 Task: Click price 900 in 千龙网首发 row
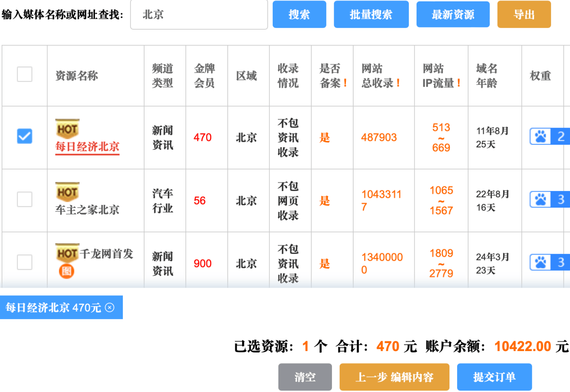[x=202, y=263]
